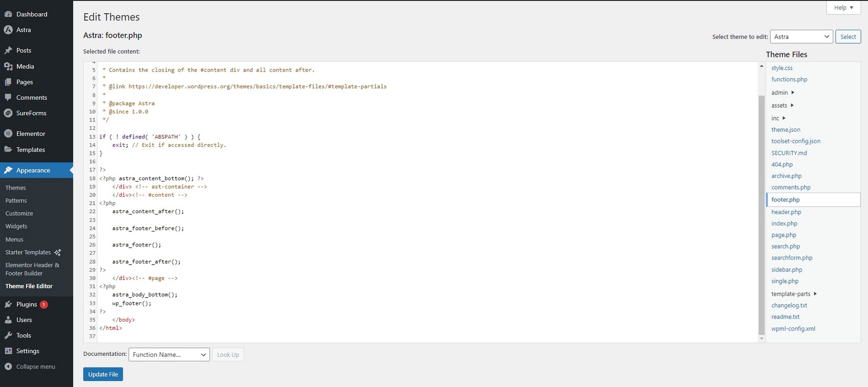The image size is (868, 387).
Task: Open readme.txt file link
Action: click(785, 317)
